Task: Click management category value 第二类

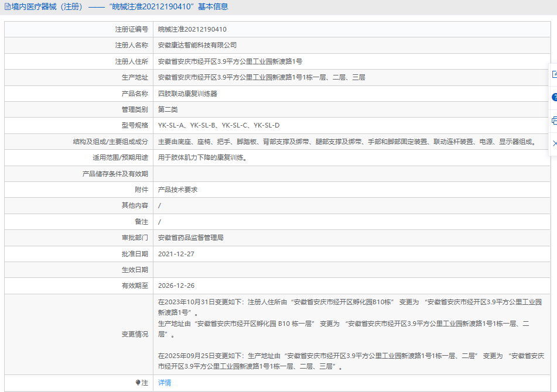Action: [168, 109]
